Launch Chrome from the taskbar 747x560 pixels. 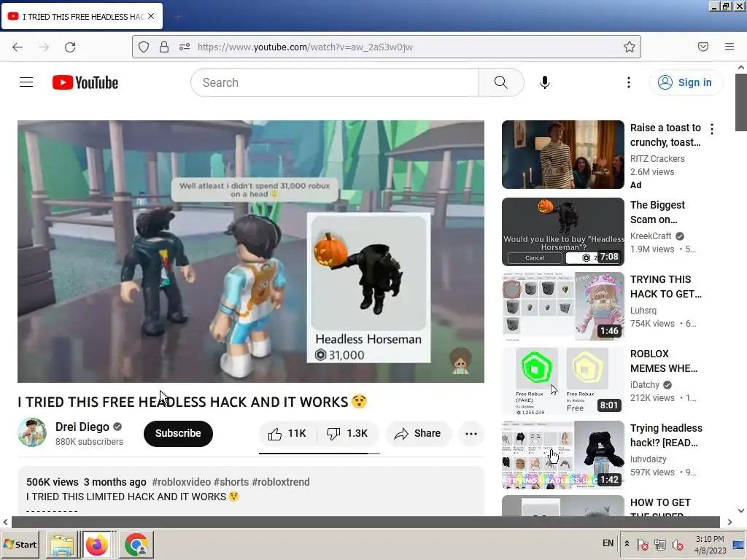click(136, 545)
